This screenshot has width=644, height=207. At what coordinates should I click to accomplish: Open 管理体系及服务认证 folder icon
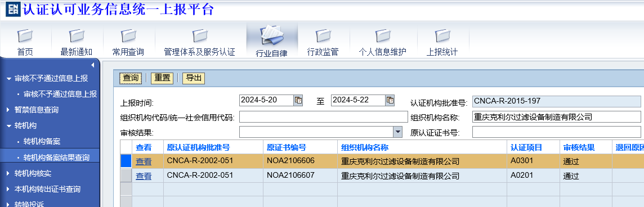click(200, 36)
